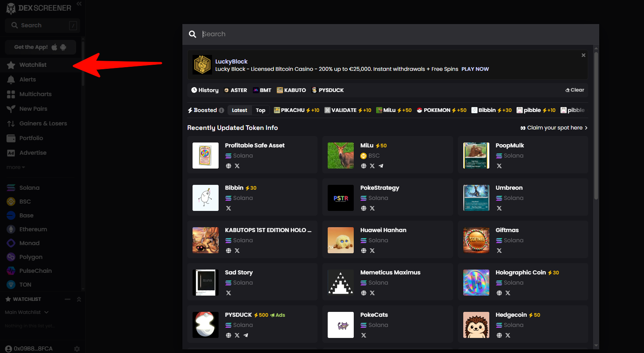Clear the search history
Viewport: 644px width, 353px height.
click(x=575, y=90)
